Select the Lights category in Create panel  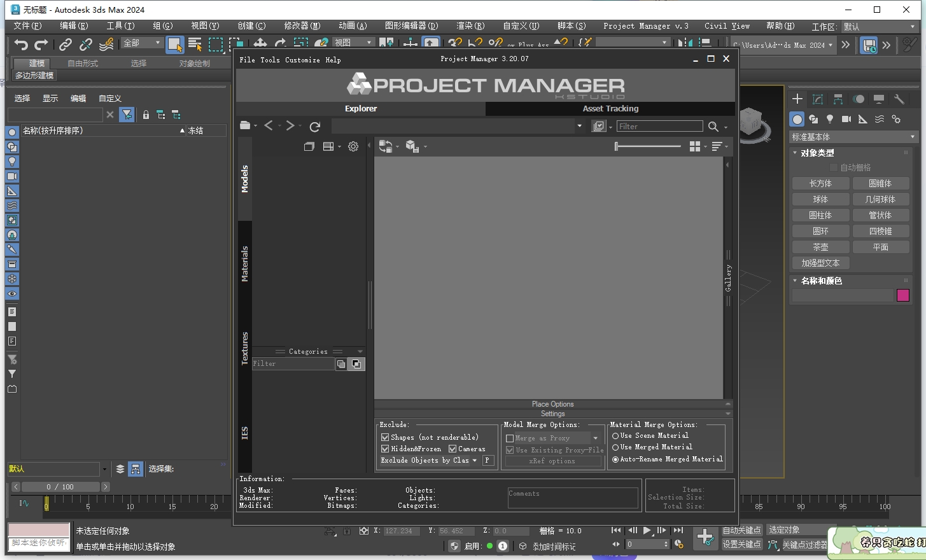pos(830,119)
